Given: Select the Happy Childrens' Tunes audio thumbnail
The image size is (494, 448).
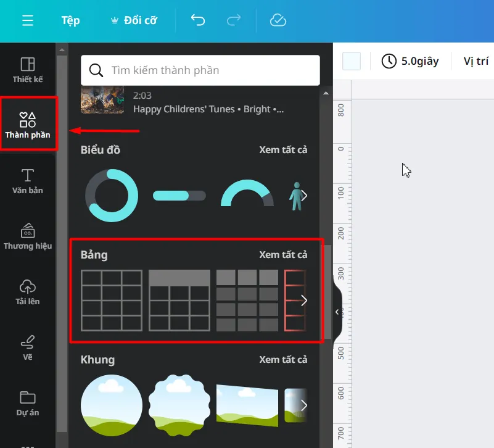Looking at the screenshot, I should pos(102,100).
